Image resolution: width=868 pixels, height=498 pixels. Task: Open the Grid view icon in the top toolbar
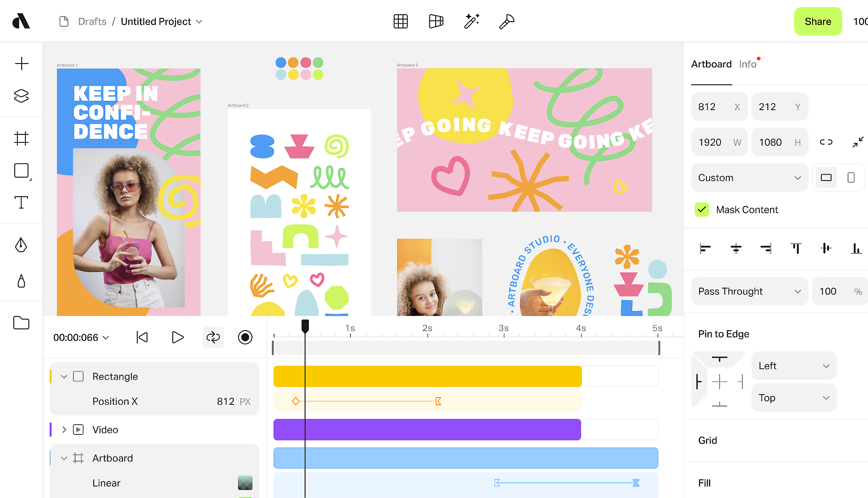(401, 21)
